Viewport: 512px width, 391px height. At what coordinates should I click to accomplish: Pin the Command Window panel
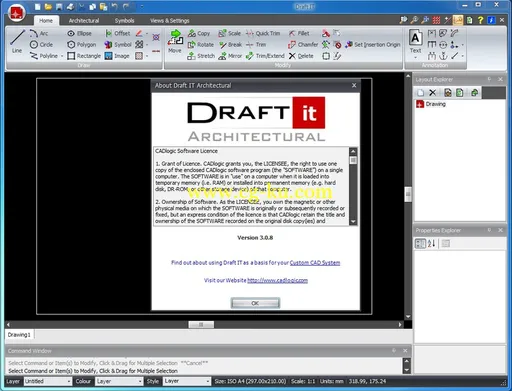394,351
